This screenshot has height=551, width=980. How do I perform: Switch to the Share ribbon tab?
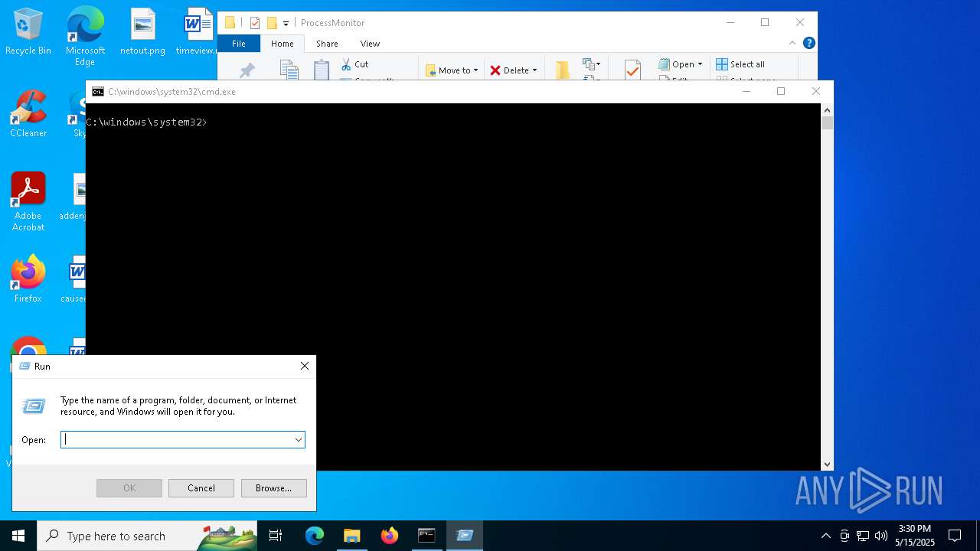[327, 44]
